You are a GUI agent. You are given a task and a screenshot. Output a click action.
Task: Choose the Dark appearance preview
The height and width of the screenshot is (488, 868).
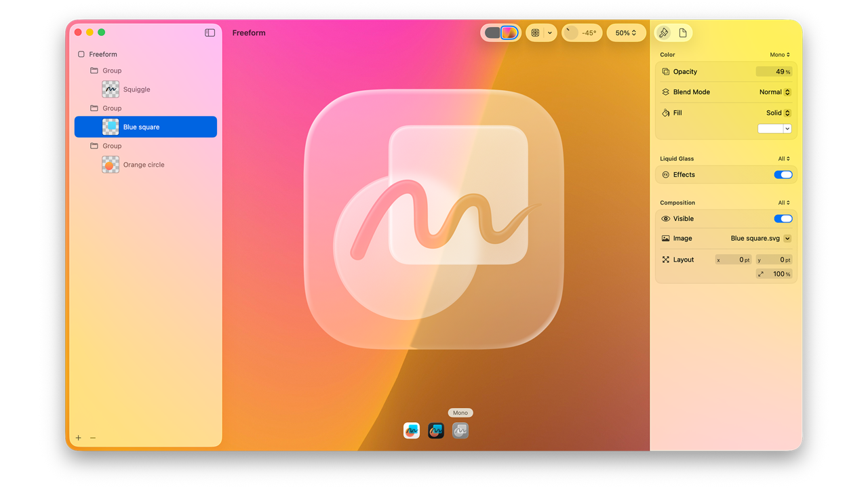coord(436,430)
